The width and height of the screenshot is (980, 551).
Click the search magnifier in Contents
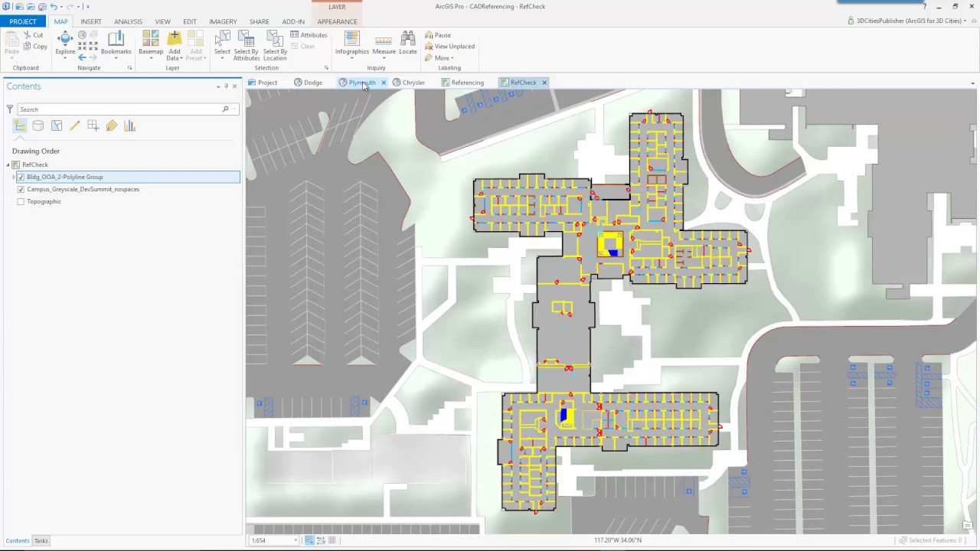point(225,109)
